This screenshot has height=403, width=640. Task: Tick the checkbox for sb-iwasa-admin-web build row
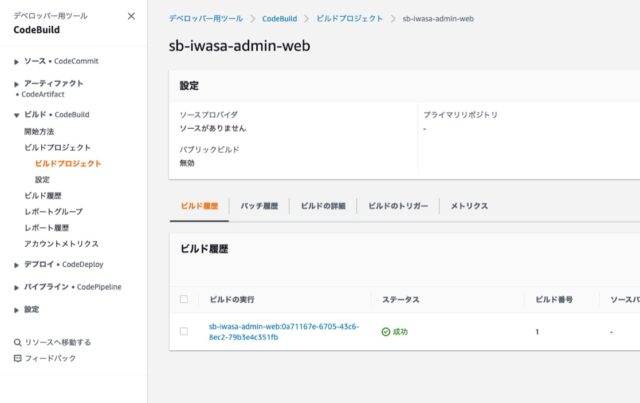[x=184, y=331]
